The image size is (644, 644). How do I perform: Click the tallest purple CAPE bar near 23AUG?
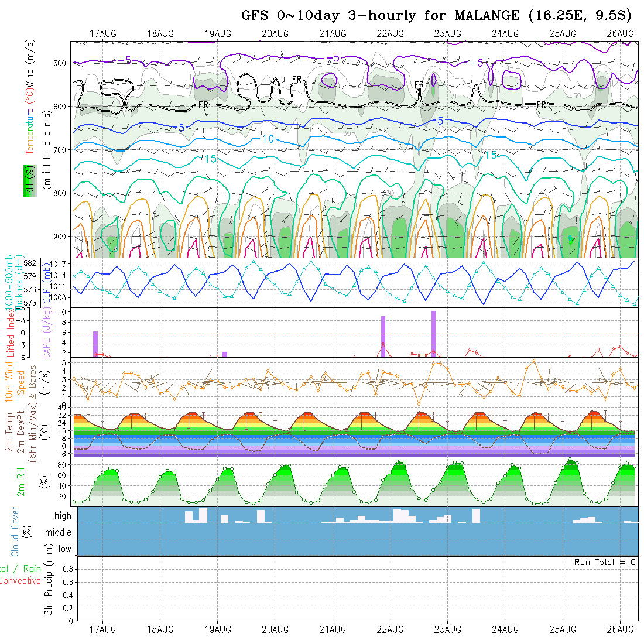point(433,333)
